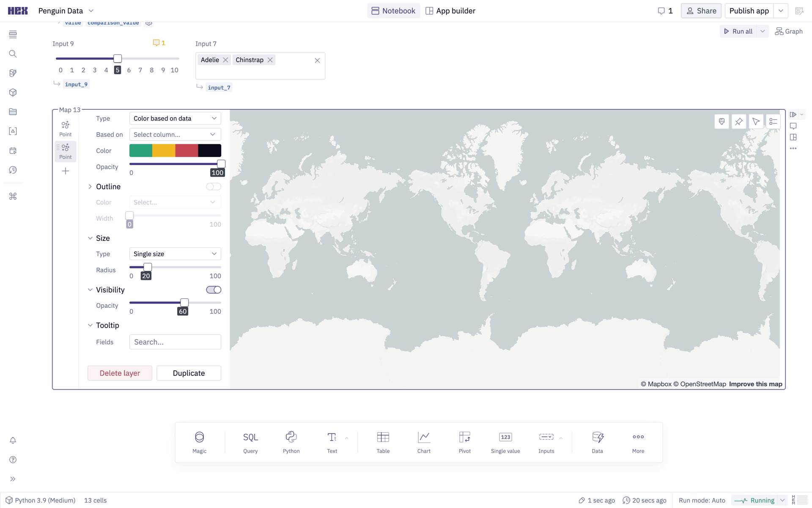Add a Pivot cell
The height and width of the screenshot is (508, 812).
click(x=464, y=442)
